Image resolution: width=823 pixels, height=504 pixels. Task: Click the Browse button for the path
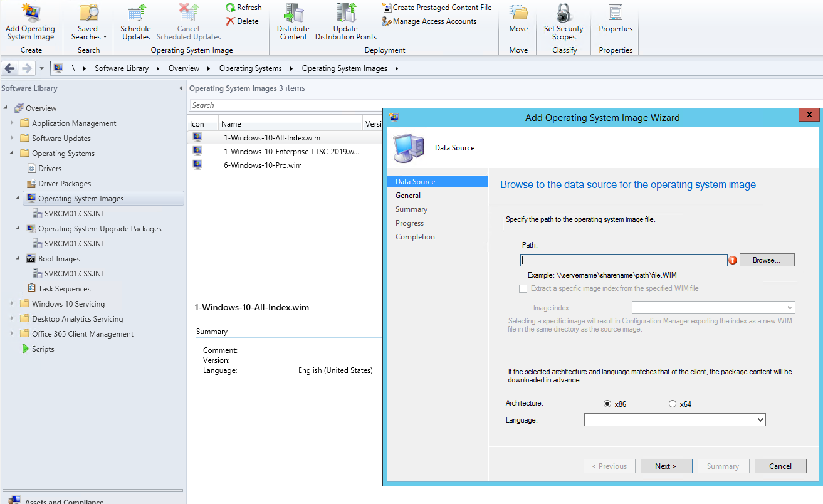tap(766, 260)
